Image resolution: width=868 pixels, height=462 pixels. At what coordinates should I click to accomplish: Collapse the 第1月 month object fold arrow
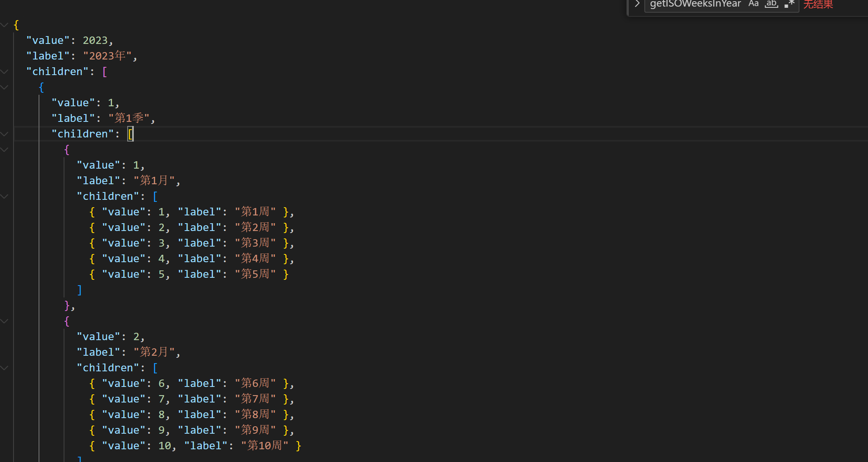(x=5, y=150)
